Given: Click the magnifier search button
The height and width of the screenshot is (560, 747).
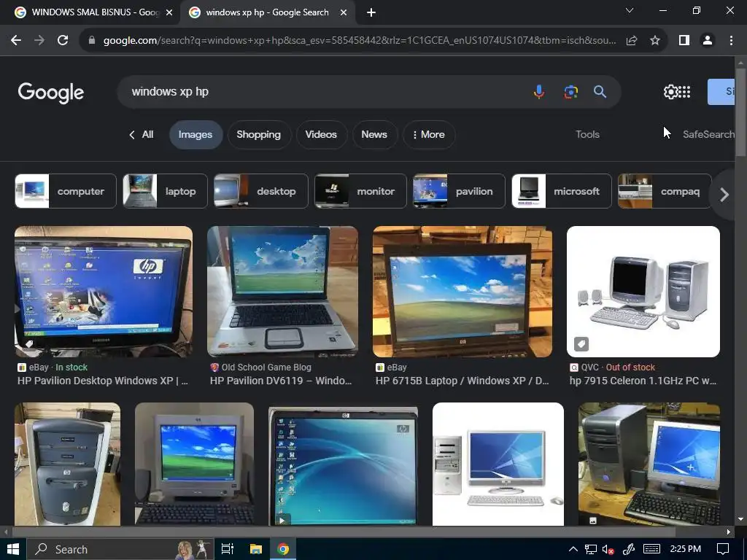Looking at the screenshot, I should [x=600, y=91].
